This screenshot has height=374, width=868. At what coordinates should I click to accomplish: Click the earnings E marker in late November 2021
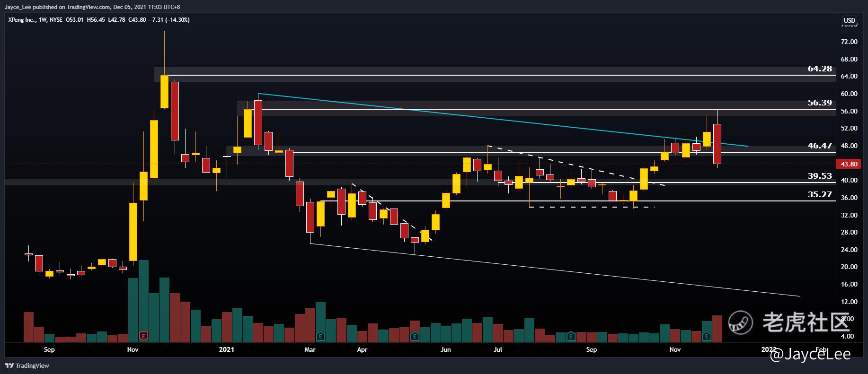[707, 336]
